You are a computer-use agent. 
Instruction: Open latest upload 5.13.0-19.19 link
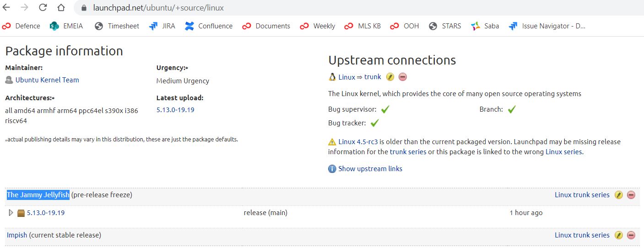175,110
